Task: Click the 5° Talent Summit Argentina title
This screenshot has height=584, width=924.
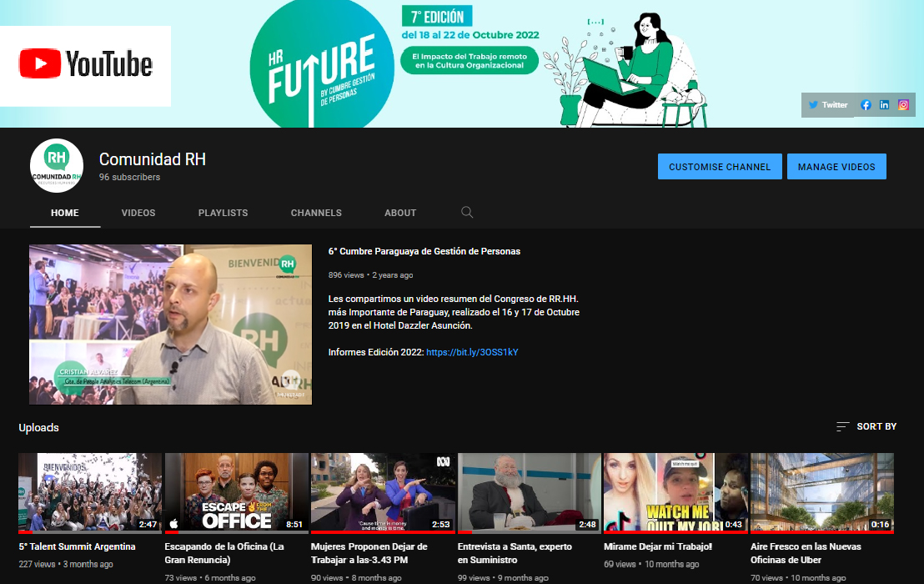Action: pos(78,546)
